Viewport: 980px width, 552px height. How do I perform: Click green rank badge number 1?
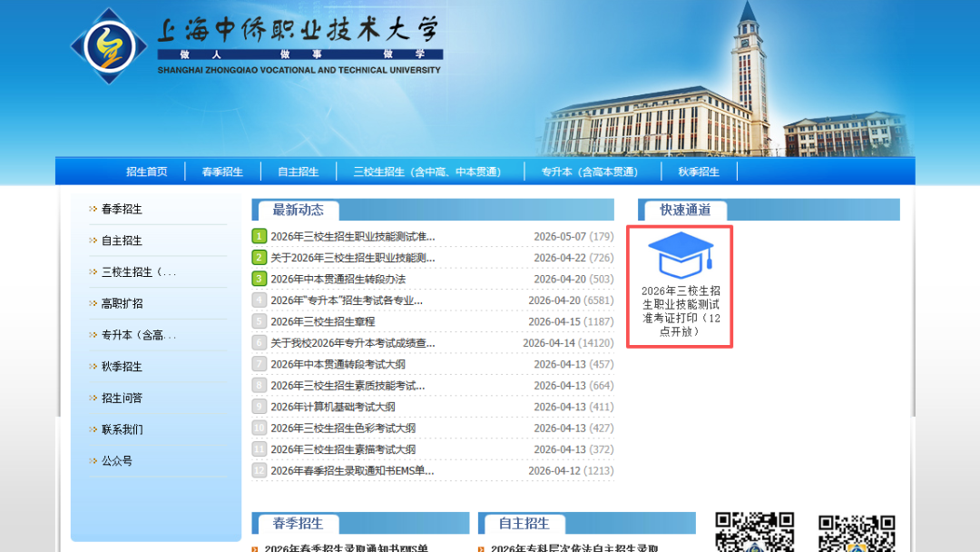tap(259, 236)
